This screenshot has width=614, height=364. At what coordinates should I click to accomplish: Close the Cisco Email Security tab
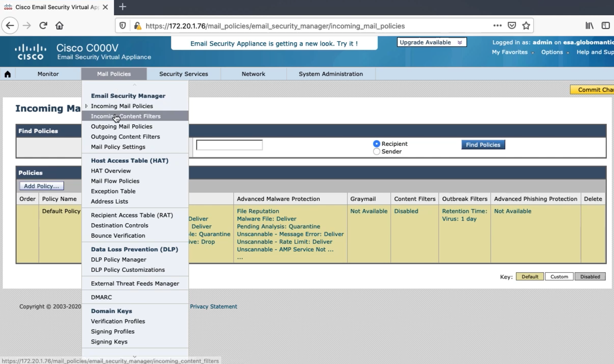105,7
